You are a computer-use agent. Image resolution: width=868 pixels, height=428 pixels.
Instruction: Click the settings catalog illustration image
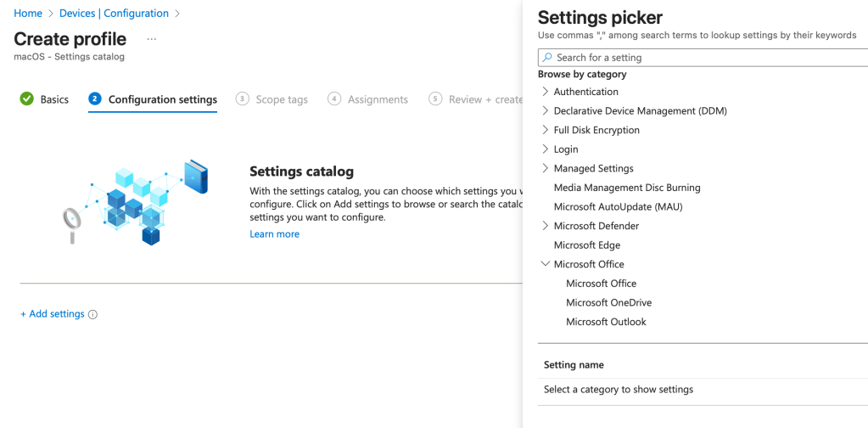[x=136, y=202]
